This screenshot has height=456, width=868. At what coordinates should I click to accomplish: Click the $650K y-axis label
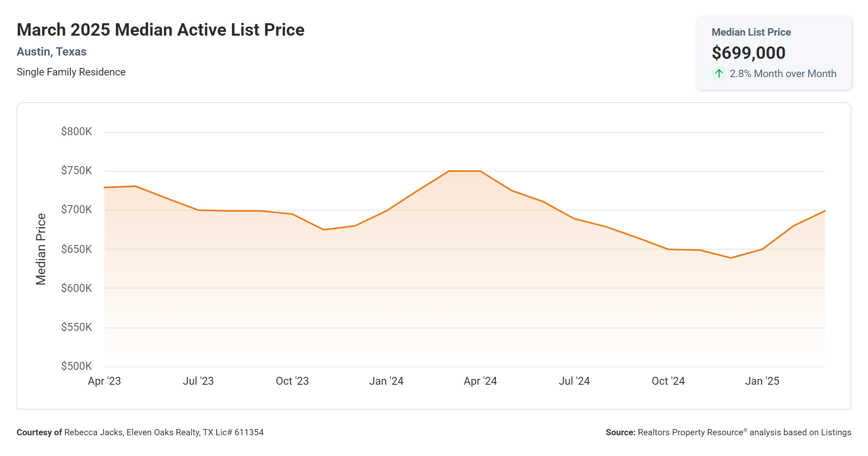click(77, 249)
